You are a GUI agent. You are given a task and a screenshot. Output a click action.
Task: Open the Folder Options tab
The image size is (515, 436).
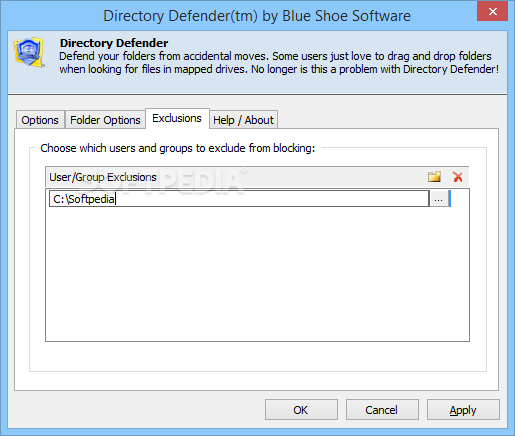tap(105, 120)
